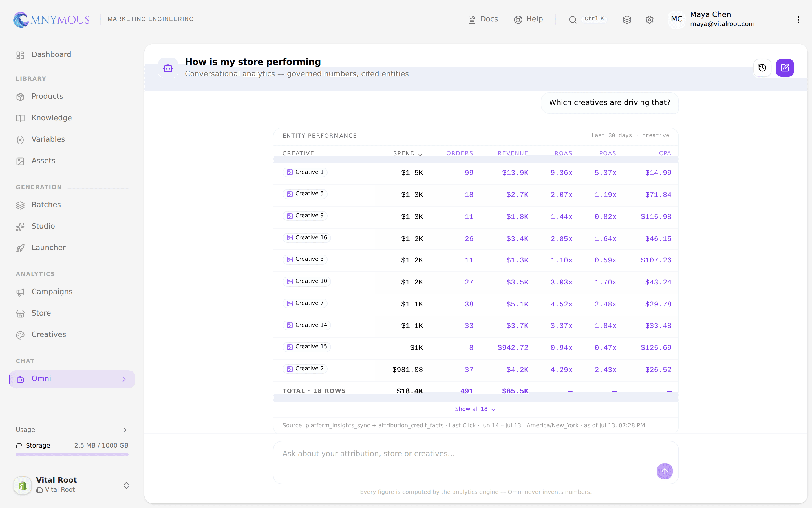The height and width of the screenshot is (508, 812).
Task: Click Creative 1 revenue $13.9K
Action: point(515,173)
